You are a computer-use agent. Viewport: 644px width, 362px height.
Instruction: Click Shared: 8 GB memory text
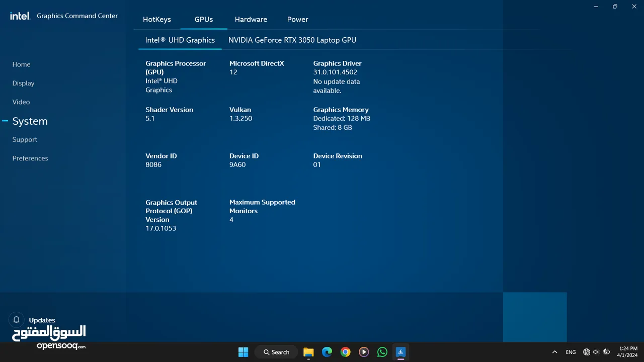point(333,127)
